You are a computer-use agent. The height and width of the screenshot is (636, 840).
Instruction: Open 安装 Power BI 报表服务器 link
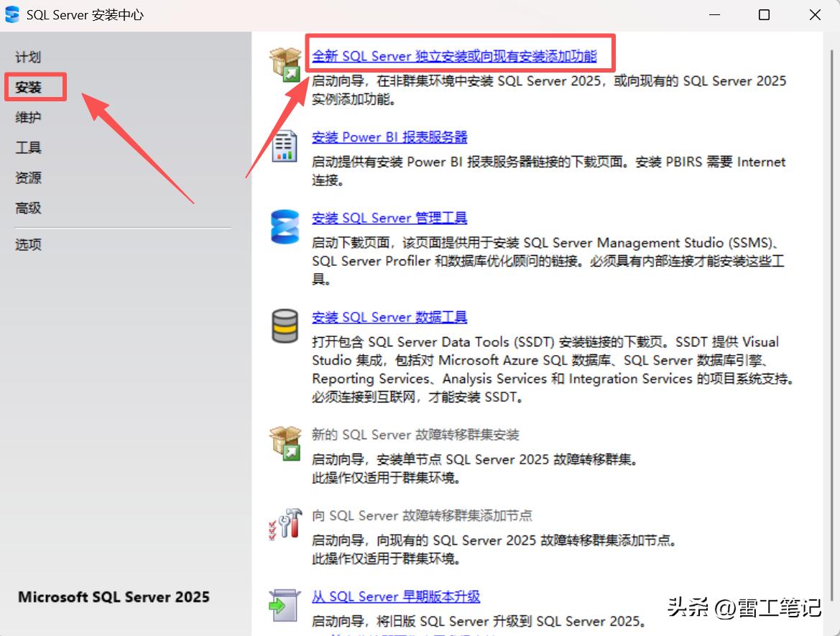389,137
